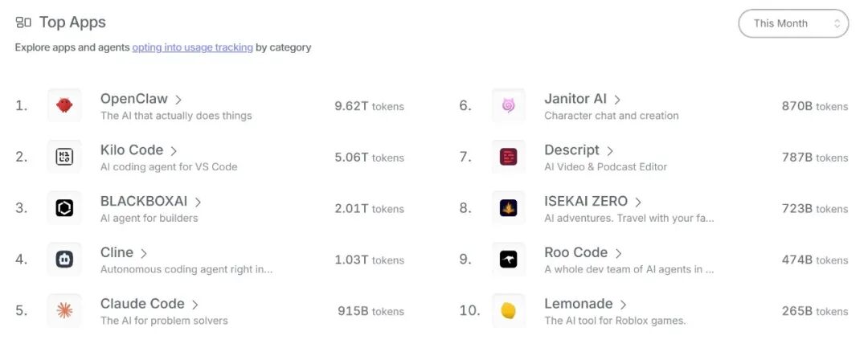
Task: Click the Janitor AI swirl icon
Action: click(508, 105)
